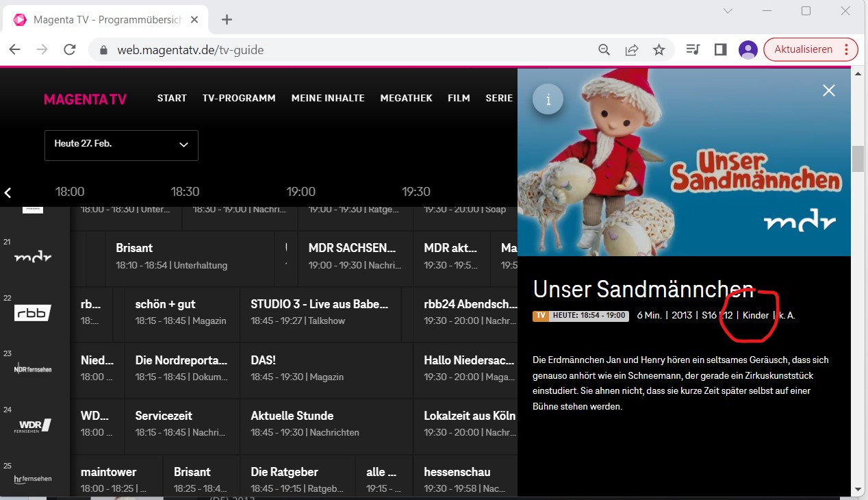The image size is (868, 500).
Task: Open the date dropdown Heute 27. Feb.
Action: tap(121, 145)
